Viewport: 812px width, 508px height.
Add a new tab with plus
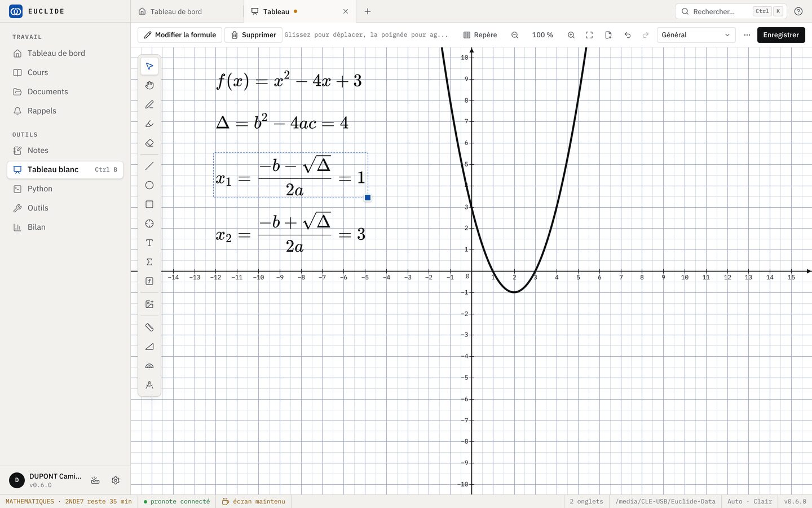368,11
